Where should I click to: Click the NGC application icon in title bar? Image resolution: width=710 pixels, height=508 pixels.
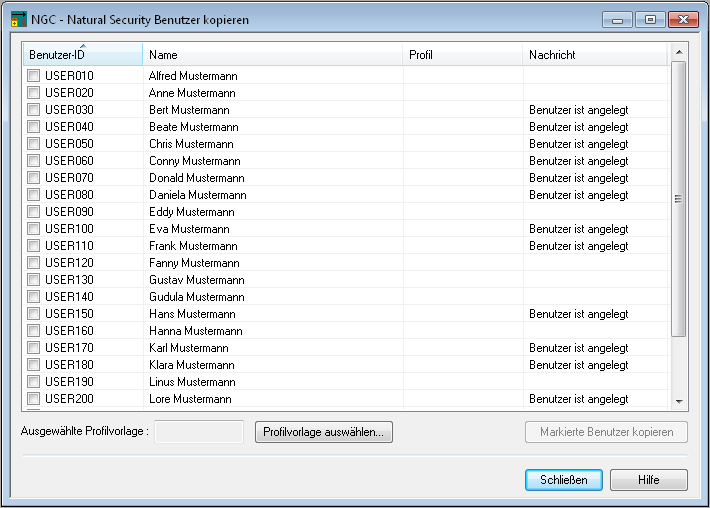click(x=18, y=20)
